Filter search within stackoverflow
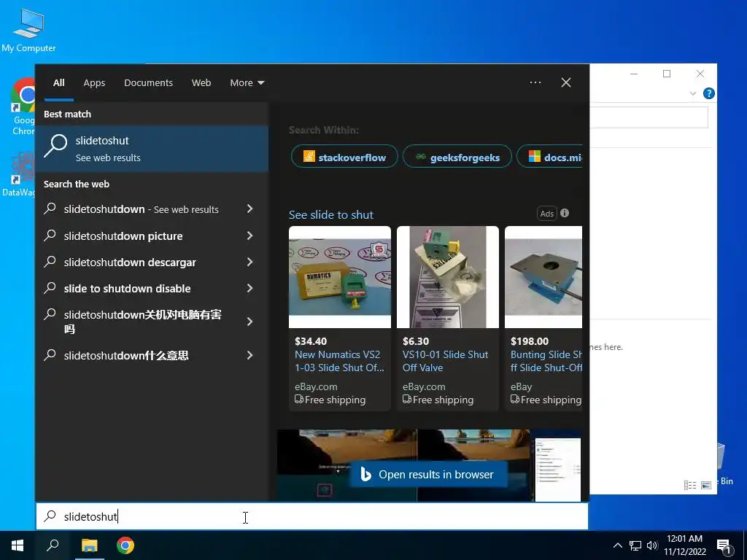Screen dimensions: 747x560 coord(344,157)
